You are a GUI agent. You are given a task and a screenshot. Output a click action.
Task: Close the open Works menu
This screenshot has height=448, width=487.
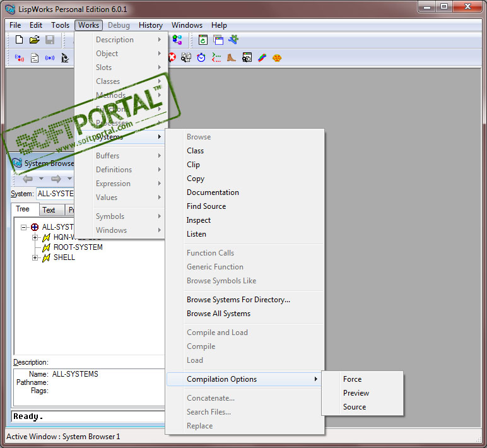tap(88, 25)
